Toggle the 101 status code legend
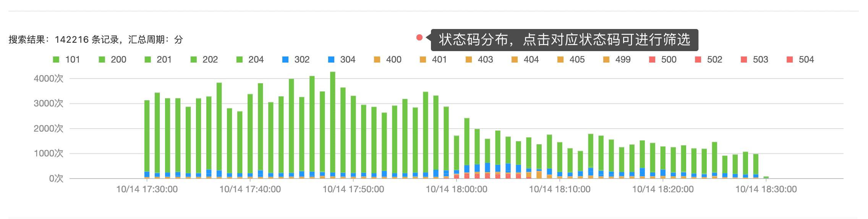This screenshot has height=219, width=868. pos(66,60)
